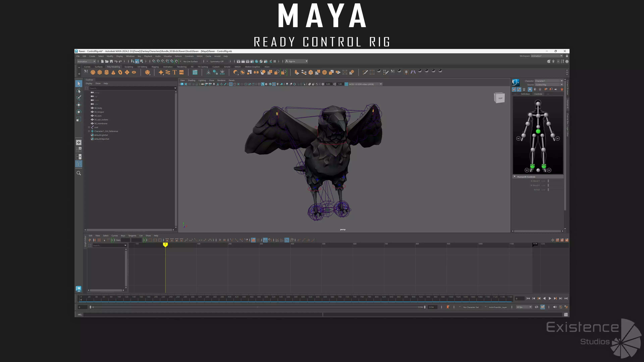
Task: Import SVG using the svg shelf icon
Action: click(x=181, y=72)
